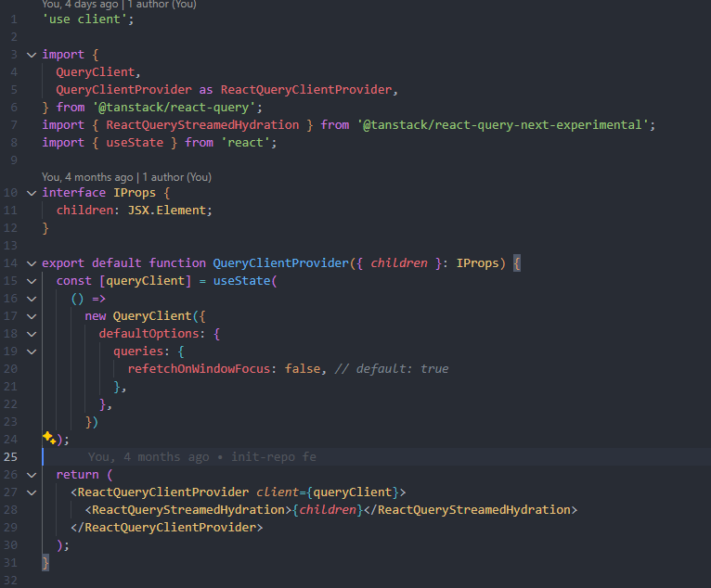Fold the ReactQueryClientProvider JSX at line 27
The image size is (711, 588).
click(x=32, y=492)
